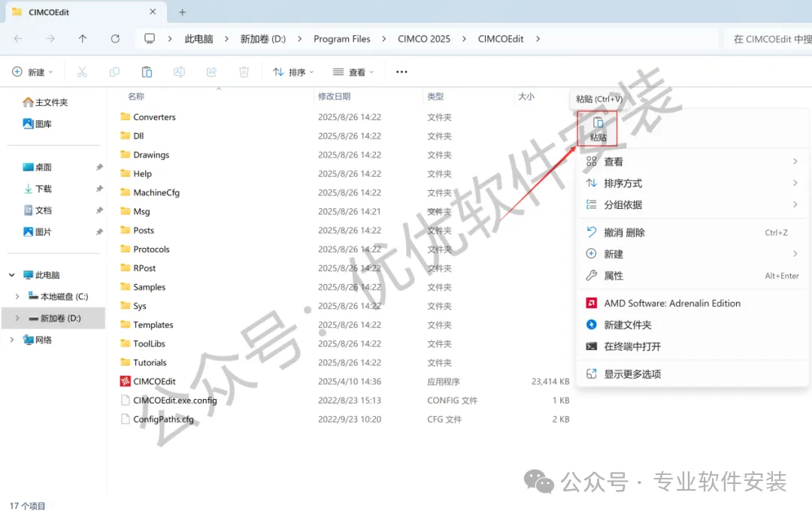Open 查看 submenu in context menu

[692, 162]
